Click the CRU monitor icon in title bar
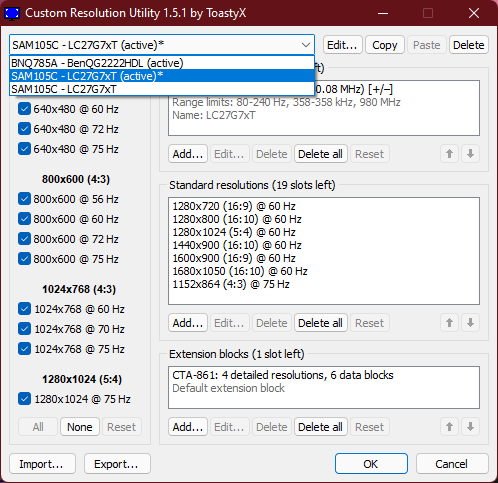The image size is (498, 483). click(x=12, y=13)
